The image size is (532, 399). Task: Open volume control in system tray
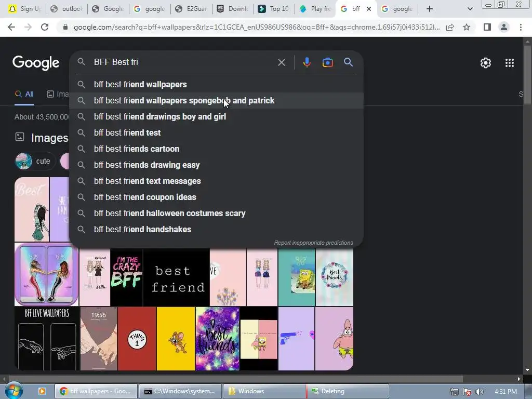click(480, 392)
